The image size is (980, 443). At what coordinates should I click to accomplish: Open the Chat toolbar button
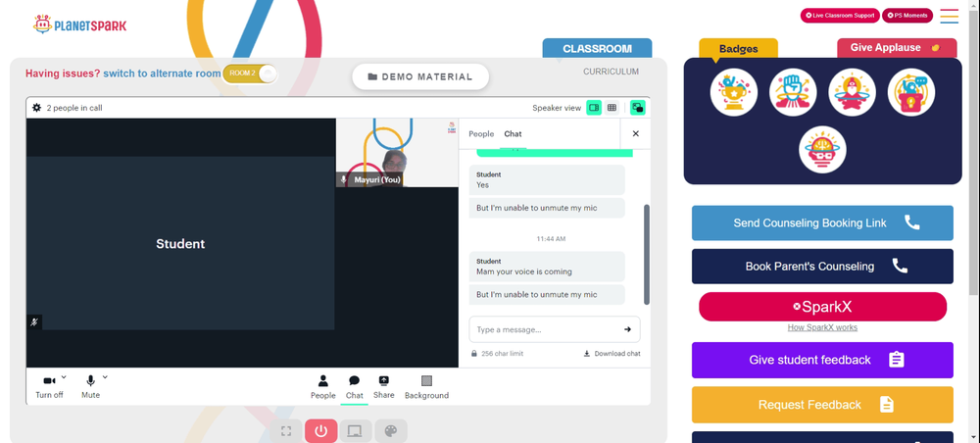355,387
